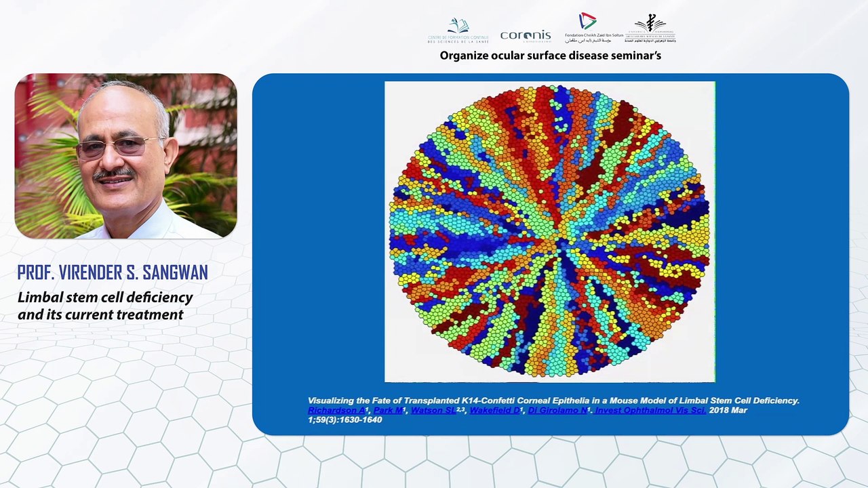This screenshot has height=488, width=868.
Task: Click the speaker portrait photo
Action: [125, 156]
